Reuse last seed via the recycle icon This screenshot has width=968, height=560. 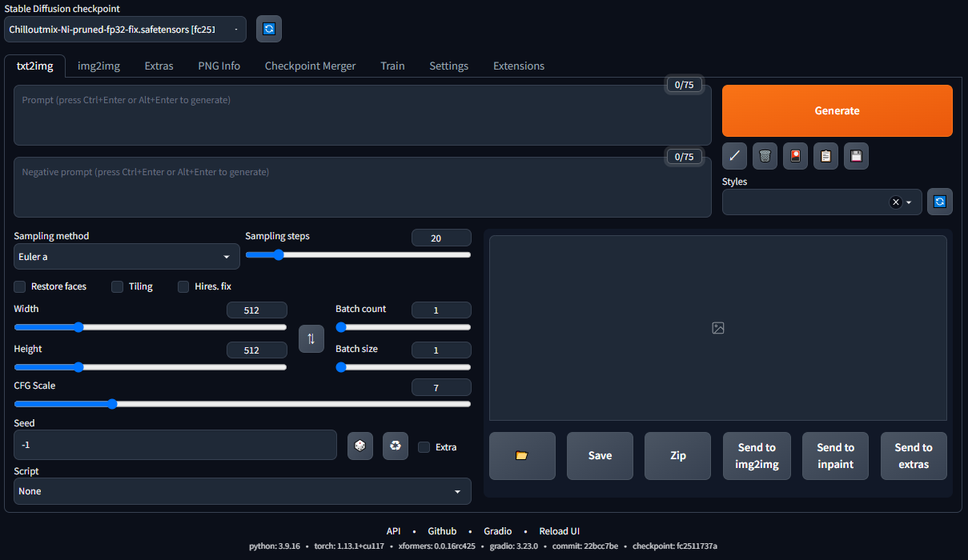tap(395, 446)
